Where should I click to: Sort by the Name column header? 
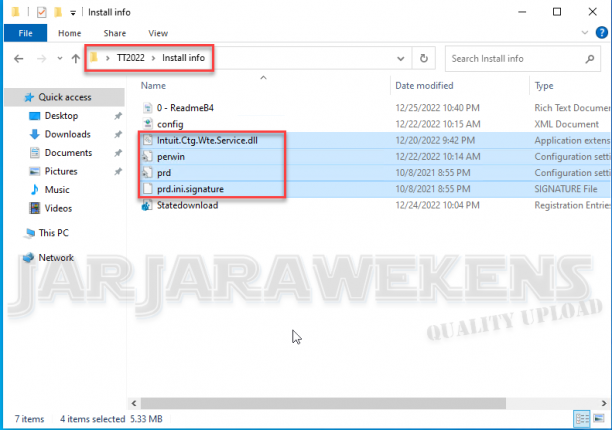pyautogui.click(x=153, y=85)
